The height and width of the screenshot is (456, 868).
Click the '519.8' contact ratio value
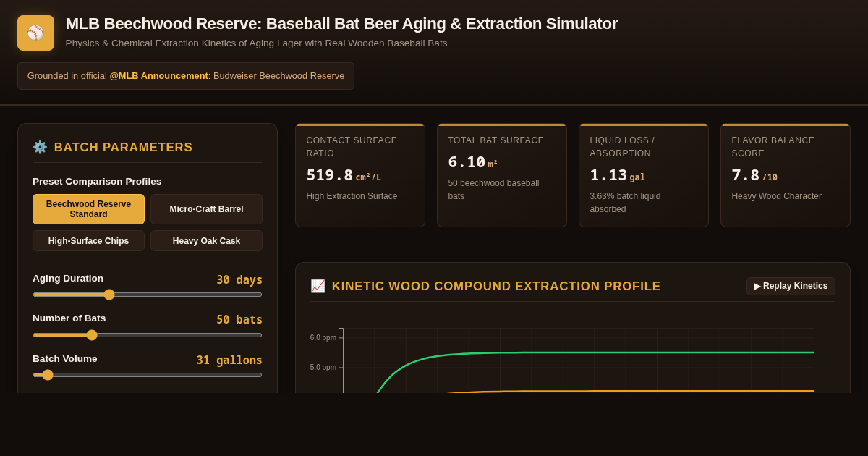pos(329,175)
